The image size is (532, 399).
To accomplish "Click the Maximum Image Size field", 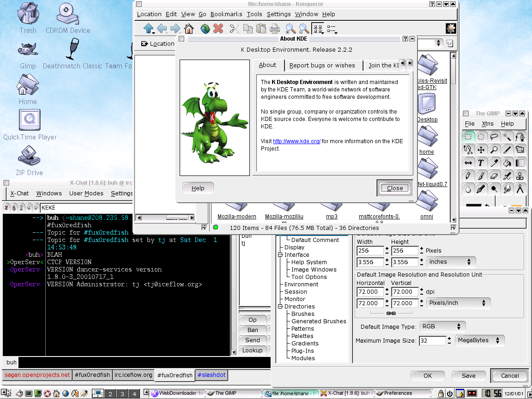I will [x=432, y=340].
